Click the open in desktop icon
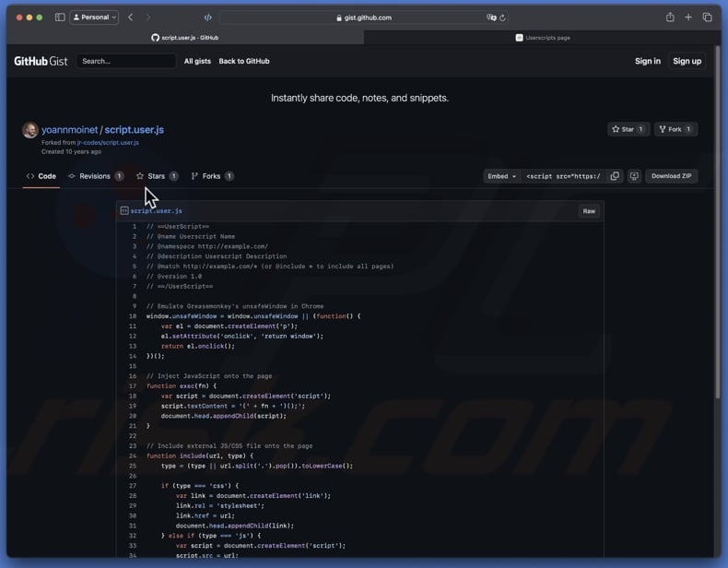Viewport: 728px width, 568px height. [634, 176]
